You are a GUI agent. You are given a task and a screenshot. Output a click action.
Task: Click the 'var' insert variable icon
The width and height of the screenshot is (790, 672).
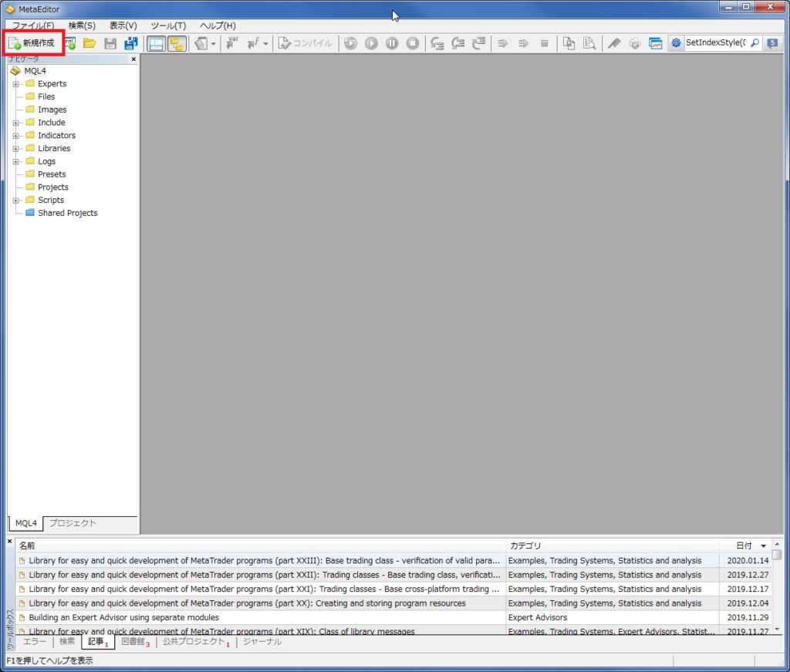231,43
